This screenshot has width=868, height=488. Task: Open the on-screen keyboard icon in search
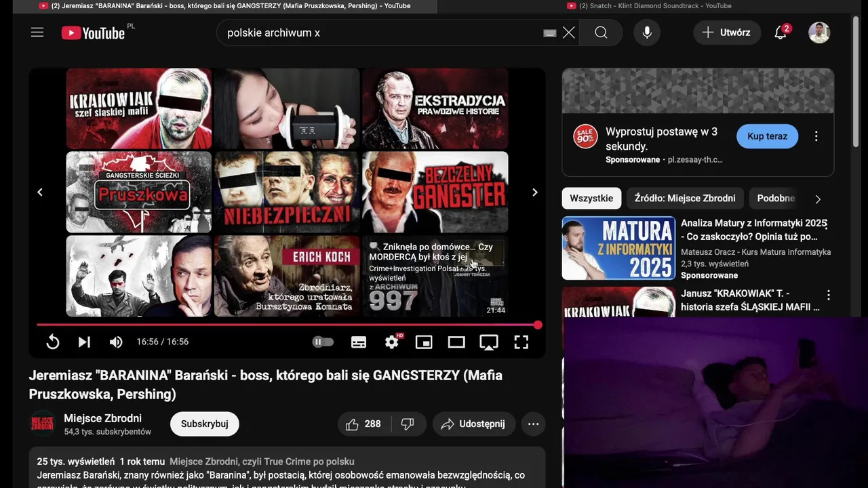click(550, 33)
